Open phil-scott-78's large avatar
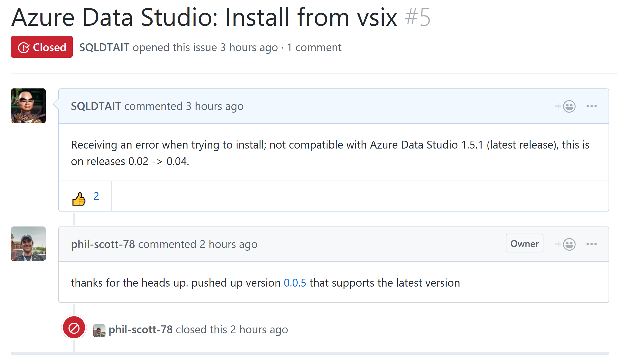Image resolution: width=618 pixels, height=364 pixels. point(28,244)
